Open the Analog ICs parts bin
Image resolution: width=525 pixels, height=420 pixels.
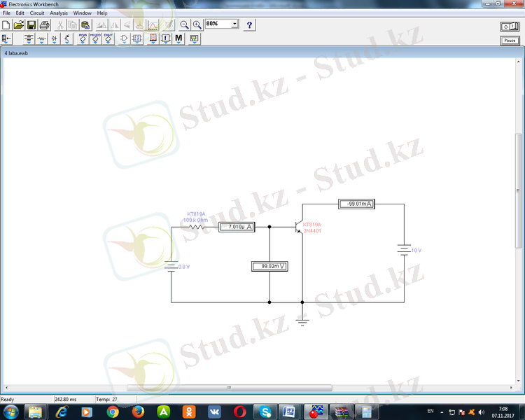83,39
